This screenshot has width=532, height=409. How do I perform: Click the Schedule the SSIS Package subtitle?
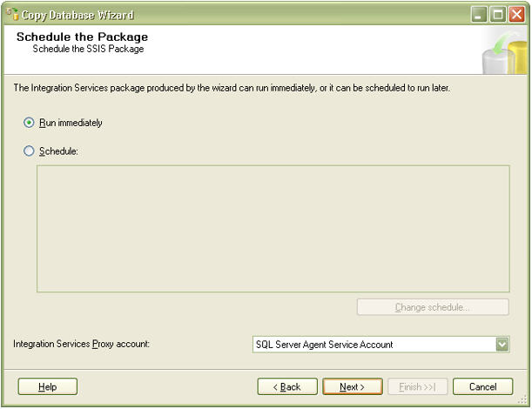point(88,49)
